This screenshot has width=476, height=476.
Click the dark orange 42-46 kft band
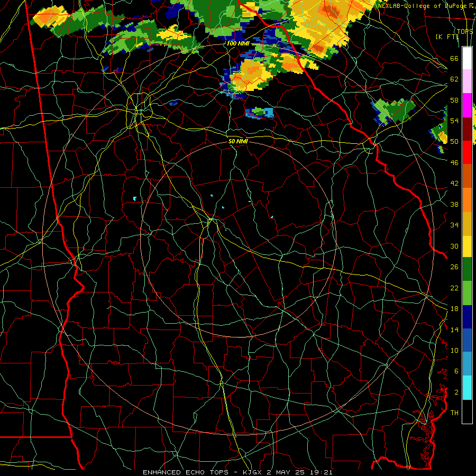pos(467,176)
